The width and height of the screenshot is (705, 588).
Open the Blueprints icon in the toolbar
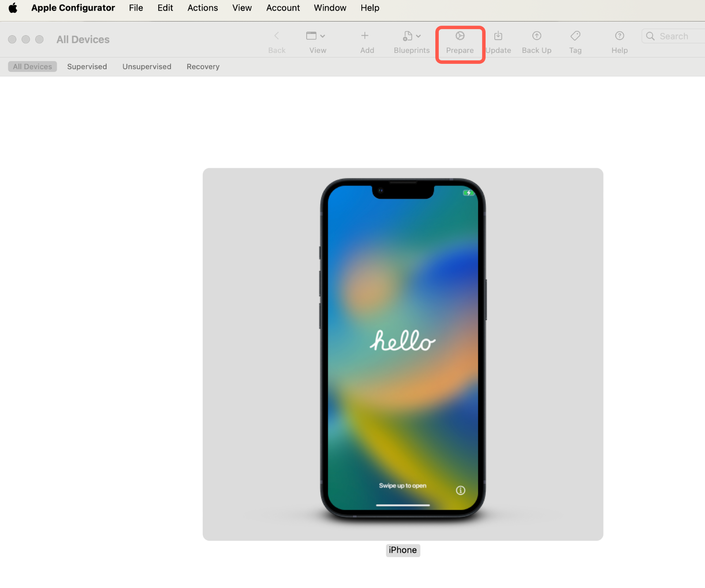pyautogui.click(x=408, y=36)
